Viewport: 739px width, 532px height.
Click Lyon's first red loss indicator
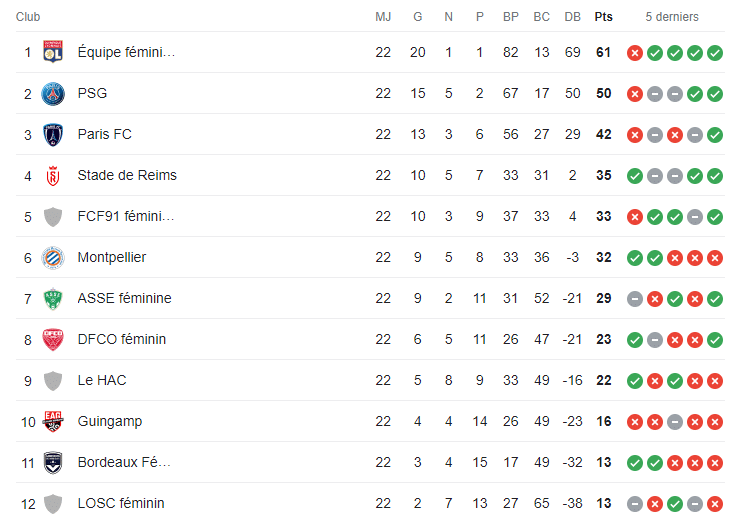point(635,52)
